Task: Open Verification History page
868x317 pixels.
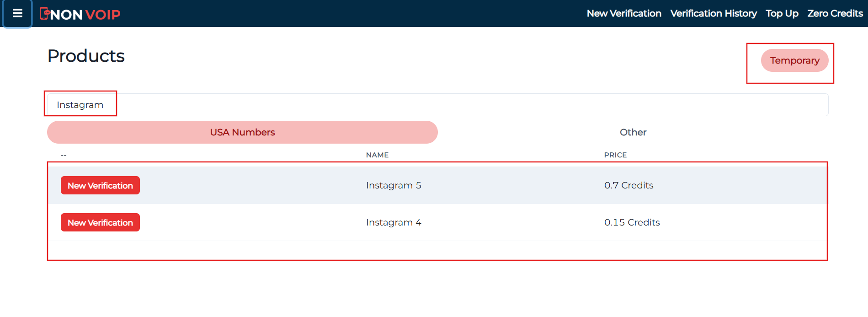Action: [x=713, y=13]
